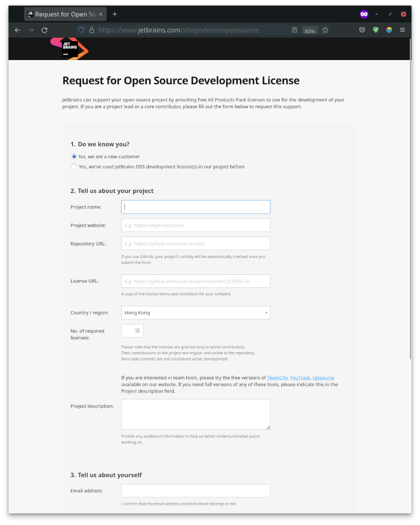The image size is (420, 525).
Task: Click inside the Project name field
Action: (195, 207)
